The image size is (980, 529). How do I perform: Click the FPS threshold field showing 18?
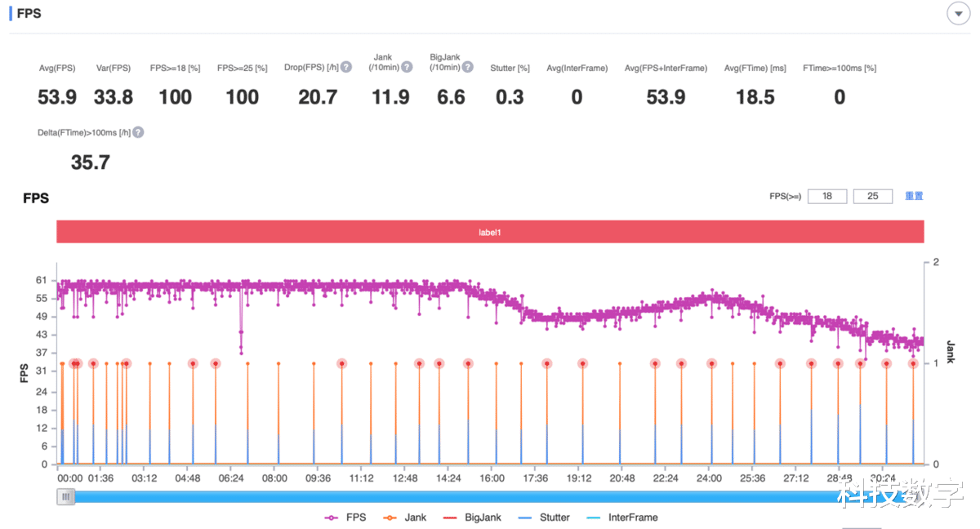tap(827, 197)
